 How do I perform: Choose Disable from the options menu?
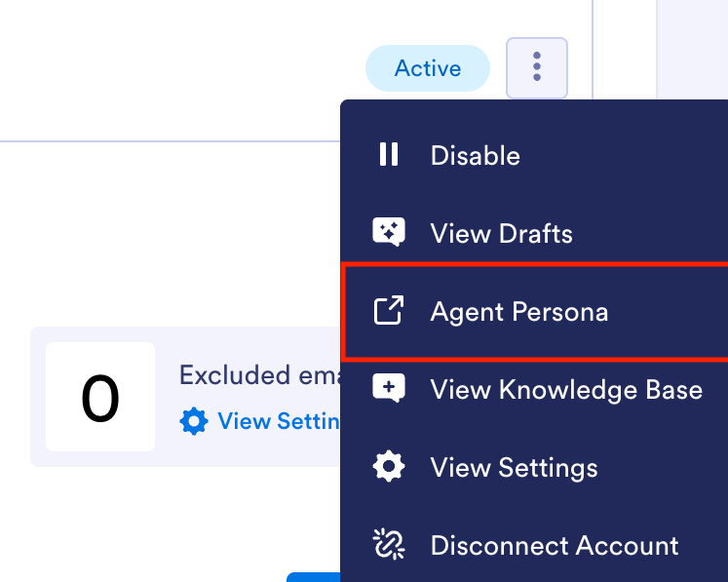[476, 156]
